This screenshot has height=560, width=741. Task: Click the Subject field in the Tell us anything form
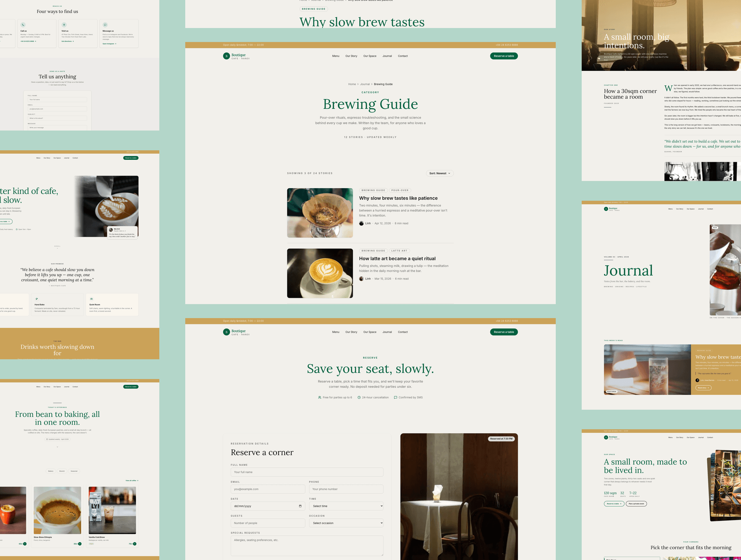point(57,118)
